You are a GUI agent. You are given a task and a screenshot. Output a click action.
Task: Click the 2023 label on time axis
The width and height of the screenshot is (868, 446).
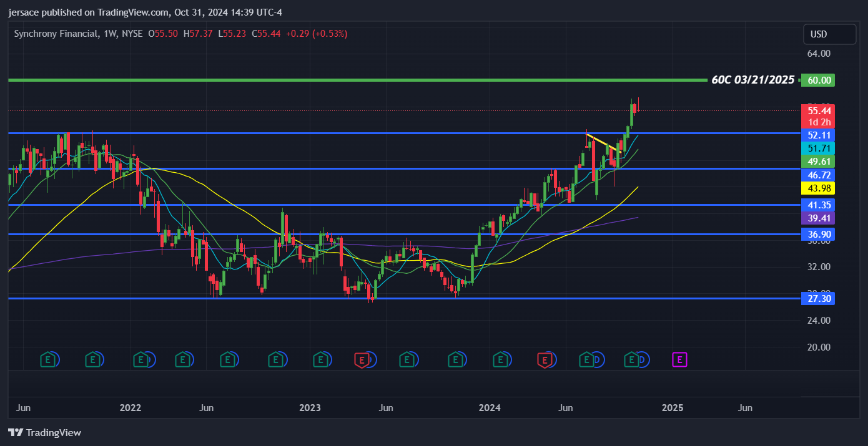tap(310, 408)
